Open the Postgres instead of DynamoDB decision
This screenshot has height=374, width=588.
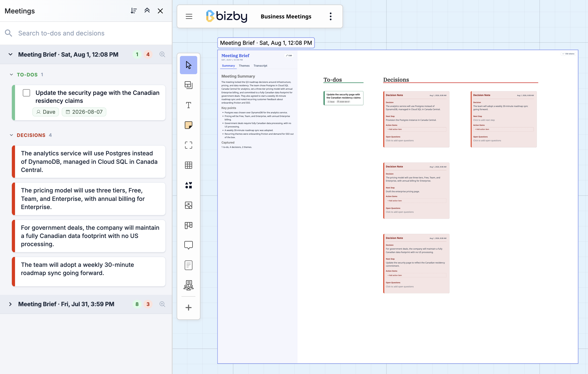[x=89, y=162]
